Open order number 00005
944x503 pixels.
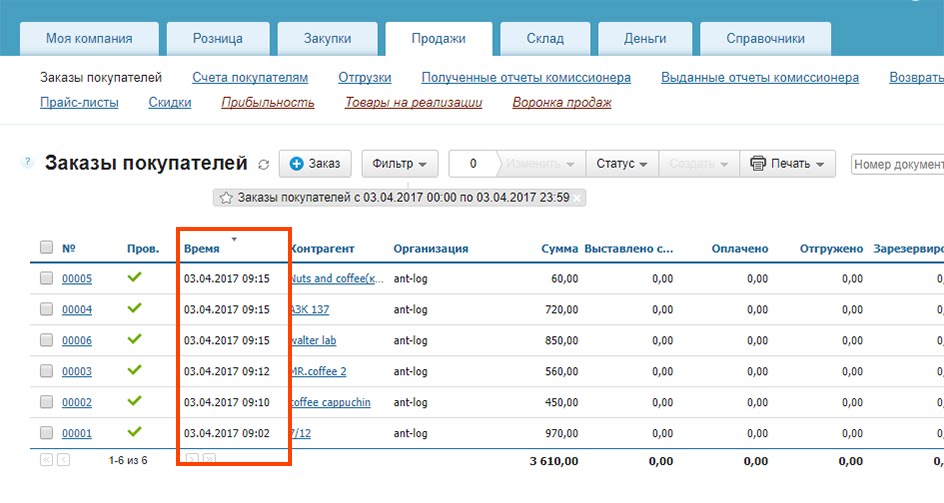click(77, 279)
